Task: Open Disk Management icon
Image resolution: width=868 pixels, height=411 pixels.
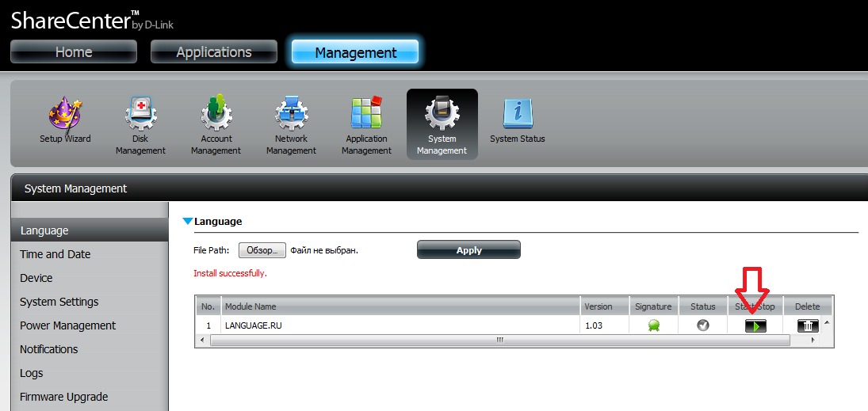Action: tap(140, 116)
